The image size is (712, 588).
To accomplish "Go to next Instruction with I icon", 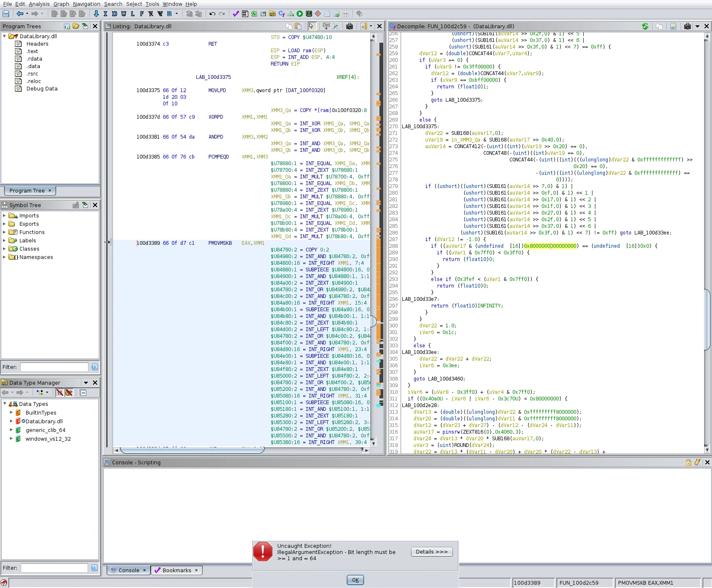I will pyautogui.click(x=105, y=14).
